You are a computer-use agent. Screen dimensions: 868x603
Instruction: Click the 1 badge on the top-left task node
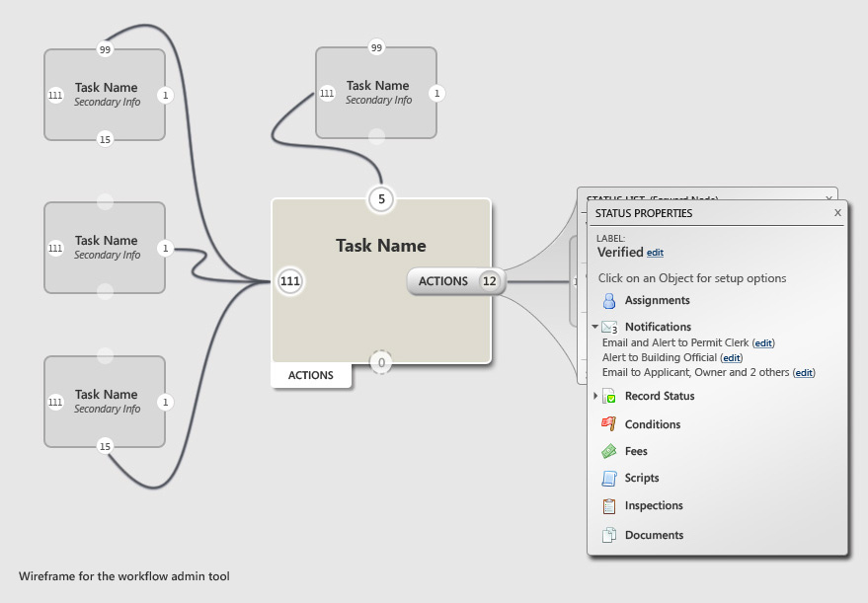(165, 95)
